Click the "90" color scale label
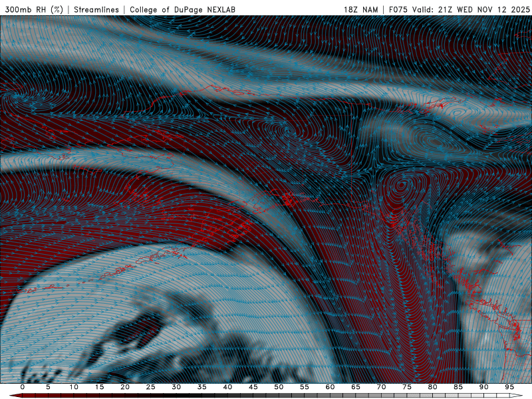The image size is (532, 399). click(x=483, y=387)
